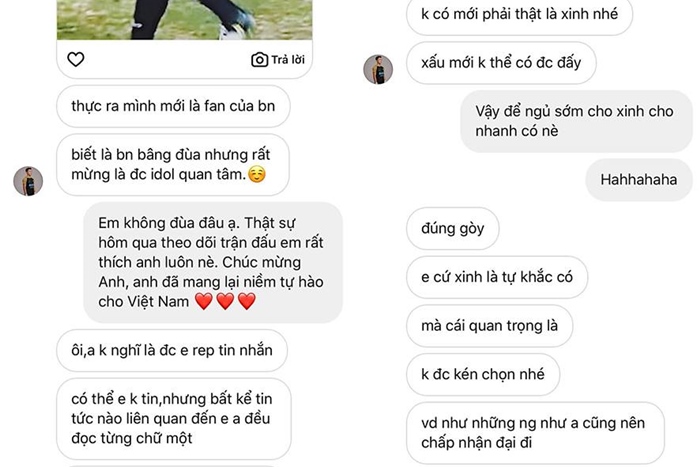Select the 'biết là bn bâng đùa' message bubble

(173, 165)
